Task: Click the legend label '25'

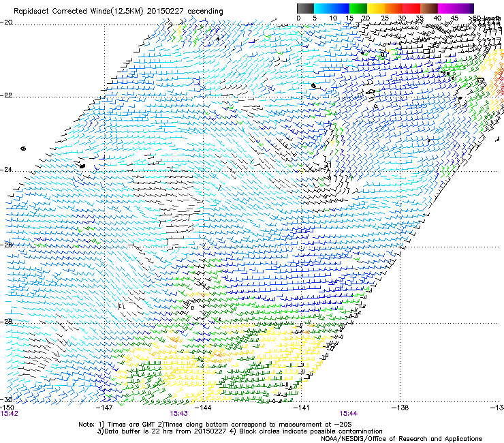Action: pyautogui.click(x=385, y=18)
